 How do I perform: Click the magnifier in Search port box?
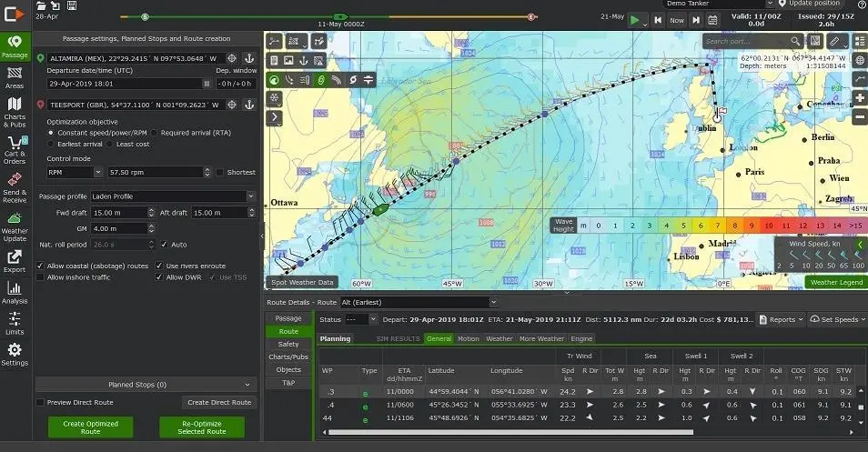(795, 41)
